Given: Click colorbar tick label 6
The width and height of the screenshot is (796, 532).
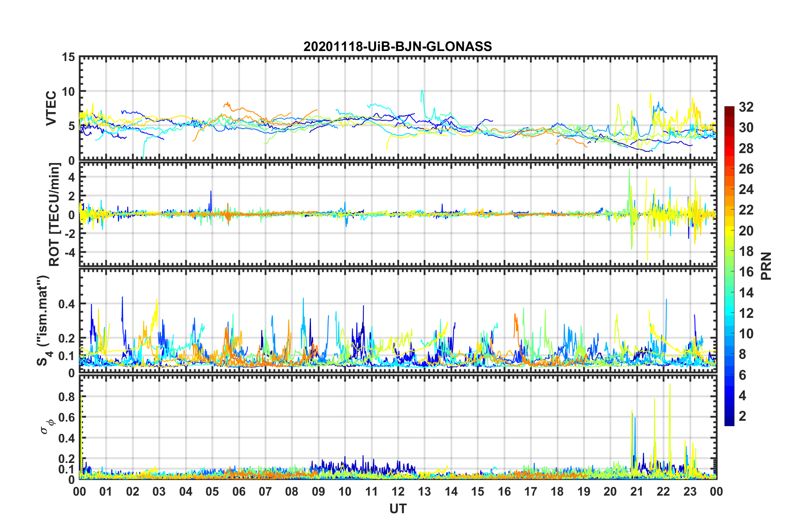Looking at the screenshot, I should point(743,375).
